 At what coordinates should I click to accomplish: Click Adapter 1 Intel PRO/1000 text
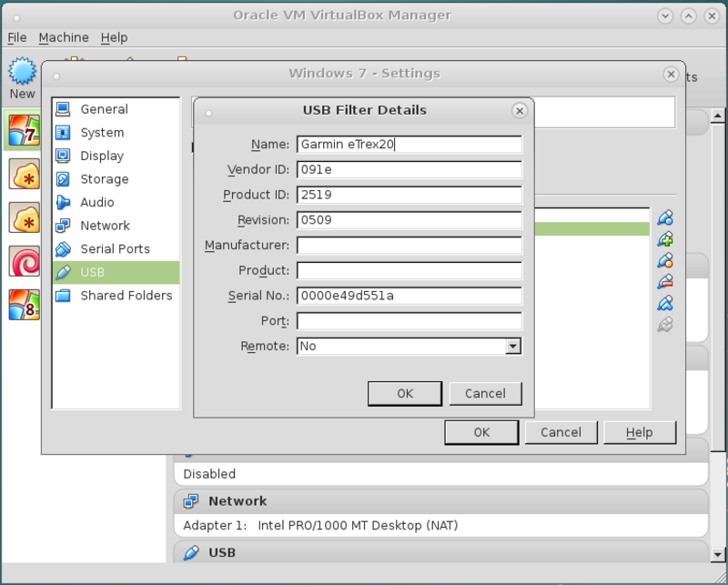tap(320, 526)
